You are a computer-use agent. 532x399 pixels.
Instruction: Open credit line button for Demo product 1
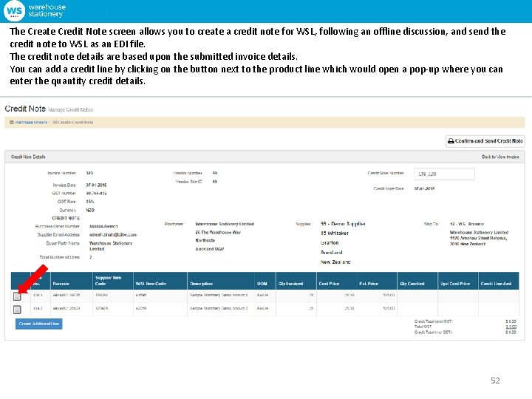(x=17, y=296)
